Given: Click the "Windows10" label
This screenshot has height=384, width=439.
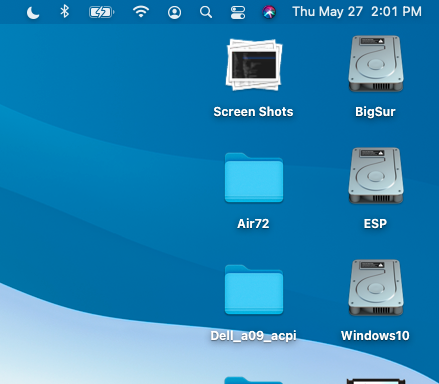Looking at the screenshot, I should click(375, 336).
